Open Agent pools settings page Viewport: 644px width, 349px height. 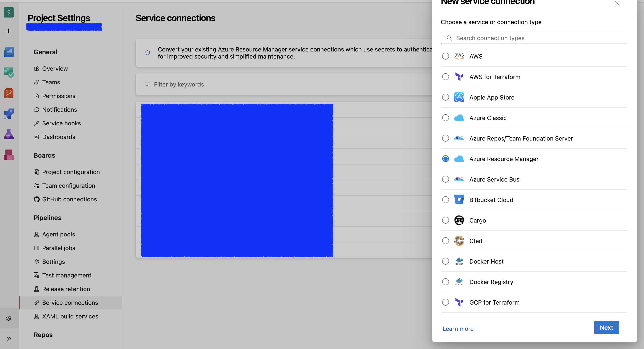[x=58, y=235]
